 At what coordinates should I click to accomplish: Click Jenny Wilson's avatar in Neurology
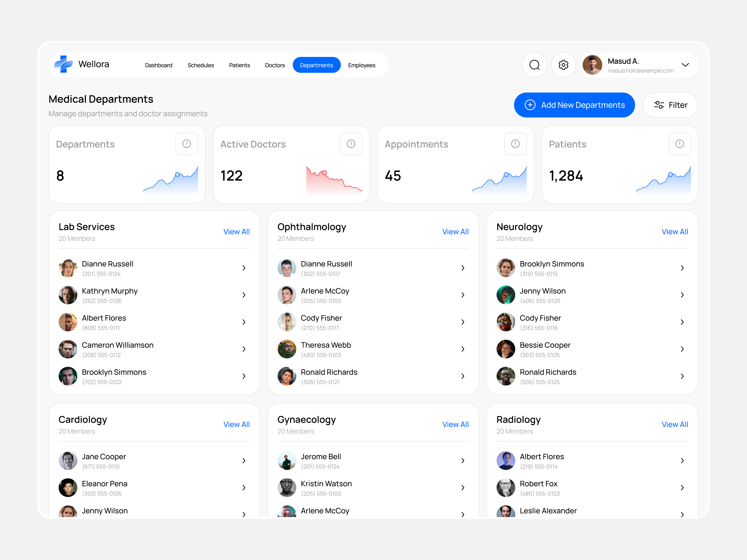pos(506,295)
